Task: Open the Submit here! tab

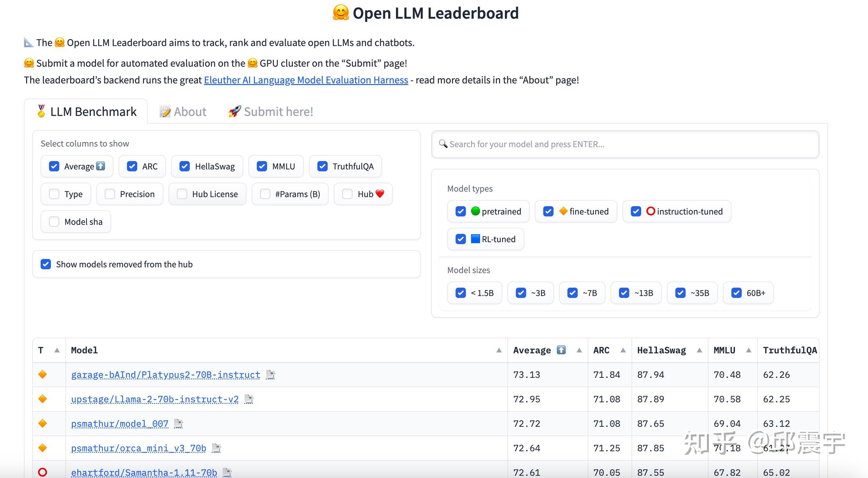Action: coord(271,111)
